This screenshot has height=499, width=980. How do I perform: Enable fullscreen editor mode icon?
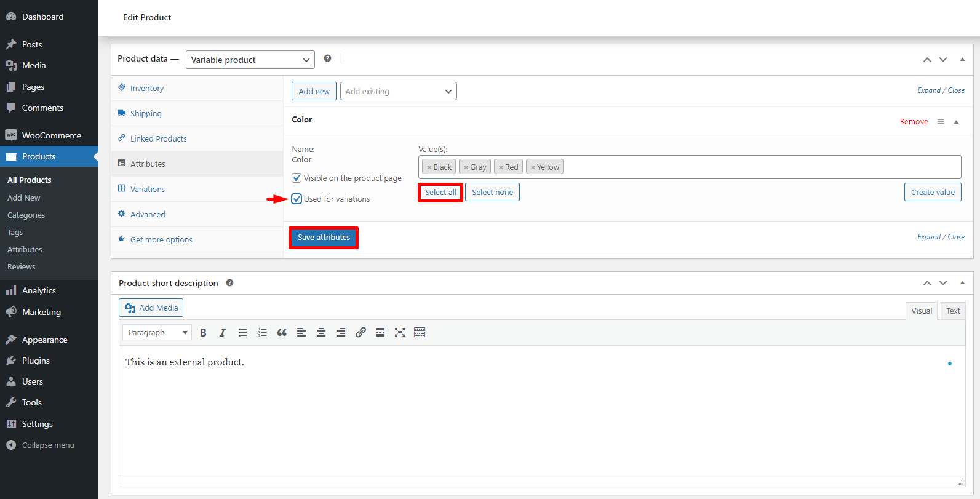pyautogui.click(x=400, y=333)
